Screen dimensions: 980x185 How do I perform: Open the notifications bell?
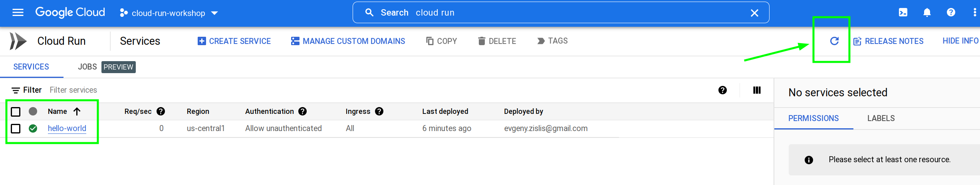pos(927,13)
